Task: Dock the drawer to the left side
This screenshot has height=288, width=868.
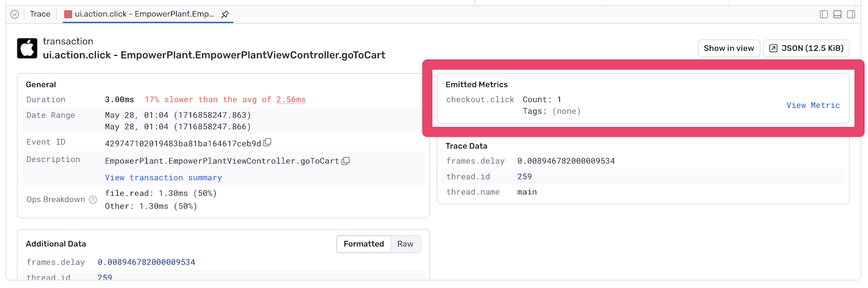Action: [824, 14]
